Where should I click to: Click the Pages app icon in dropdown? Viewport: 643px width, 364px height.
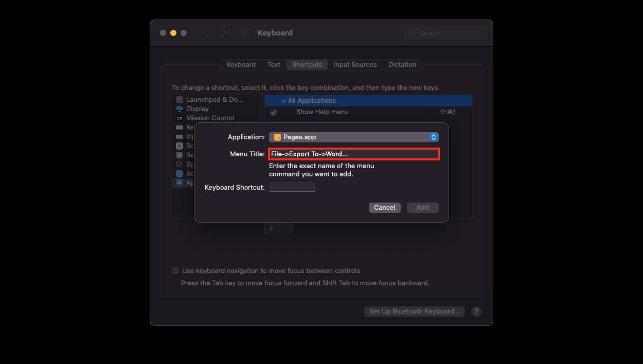(x=277, y=137)
